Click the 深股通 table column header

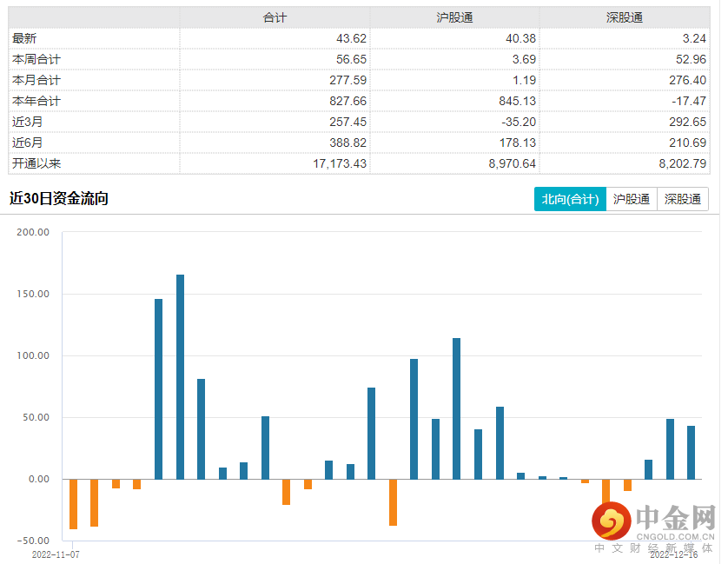click(x=625, y=17)
